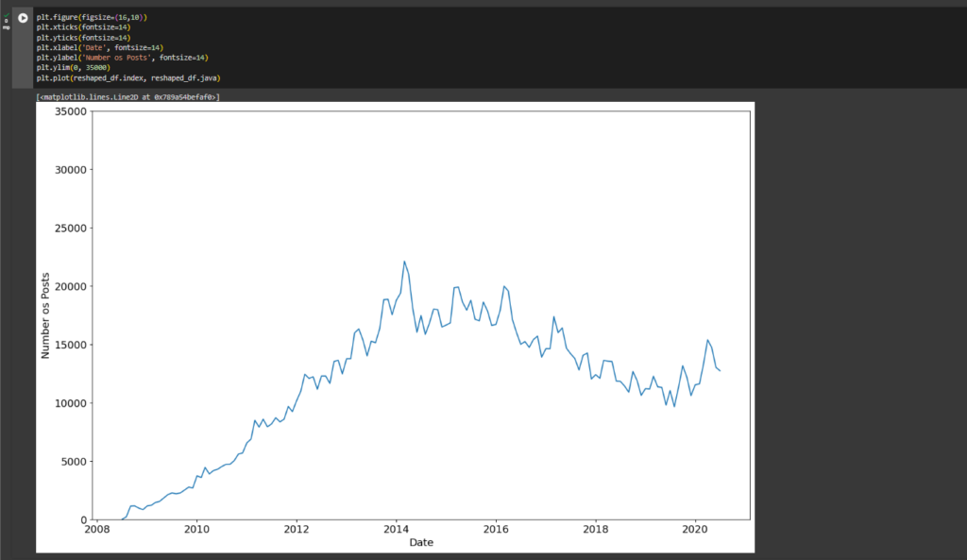The height and width of the screenshot is (560, 967).
Task: Click the 2014 tick on x-axis
Action: 397,529
